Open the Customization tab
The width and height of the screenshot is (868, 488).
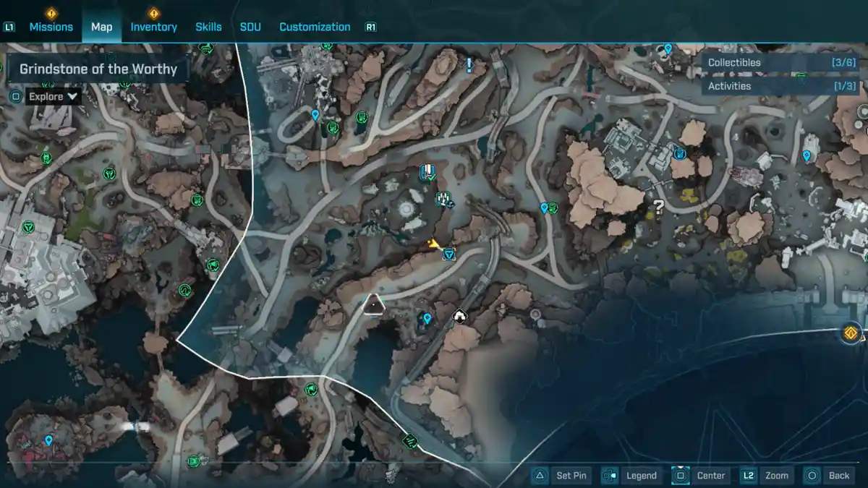point(315,27)
